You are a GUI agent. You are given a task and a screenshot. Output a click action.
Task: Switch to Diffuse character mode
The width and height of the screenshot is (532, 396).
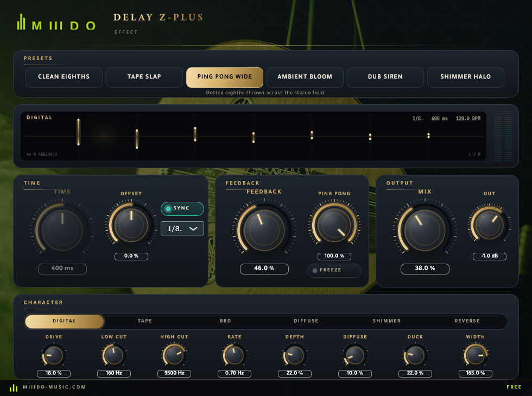(x=306, y=321)
